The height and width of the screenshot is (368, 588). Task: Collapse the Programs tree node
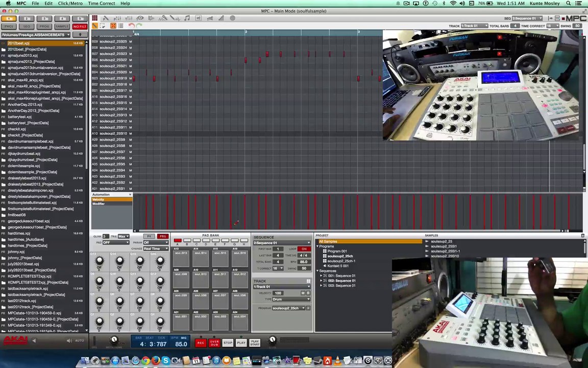click(317, 246)
